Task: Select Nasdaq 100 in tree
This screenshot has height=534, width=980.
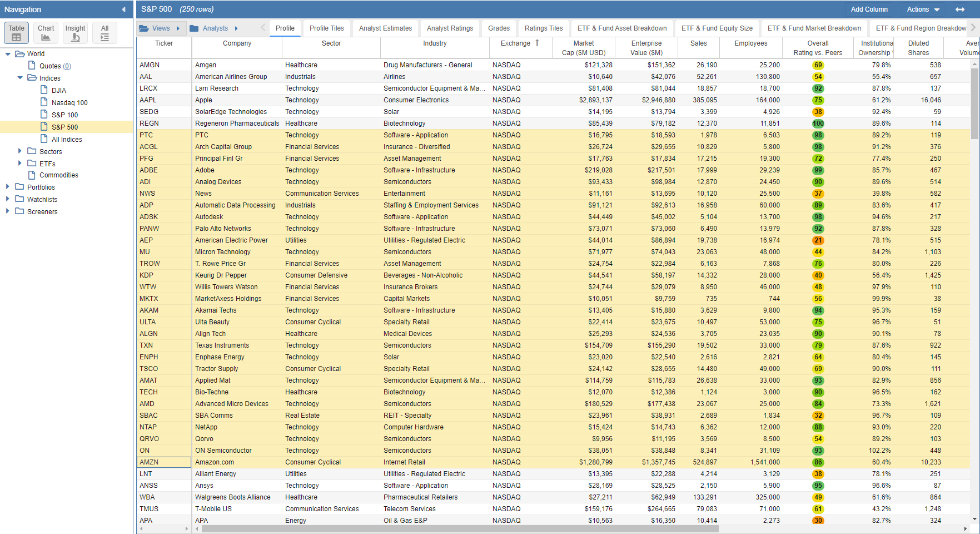Action: click(x=69, y=103)
